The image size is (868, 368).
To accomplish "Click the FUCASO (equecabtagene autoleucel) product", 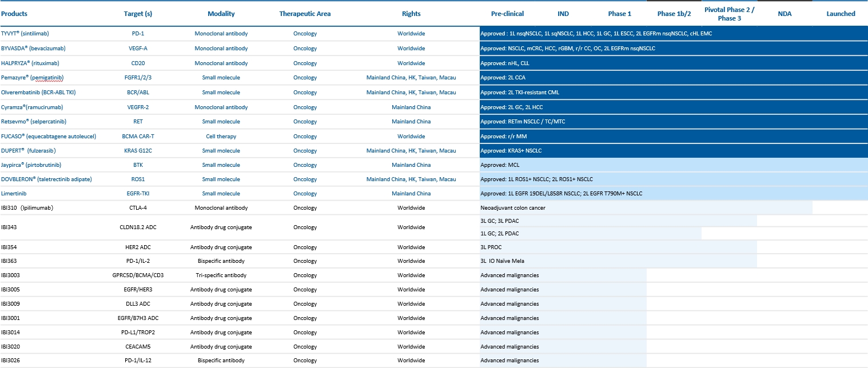I will pyautogui.click(x=49, y=137).
